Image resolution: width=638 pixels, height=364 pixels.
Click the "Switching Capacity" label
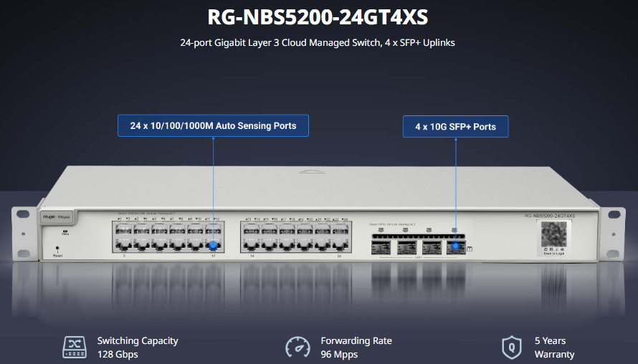point(138,341)
